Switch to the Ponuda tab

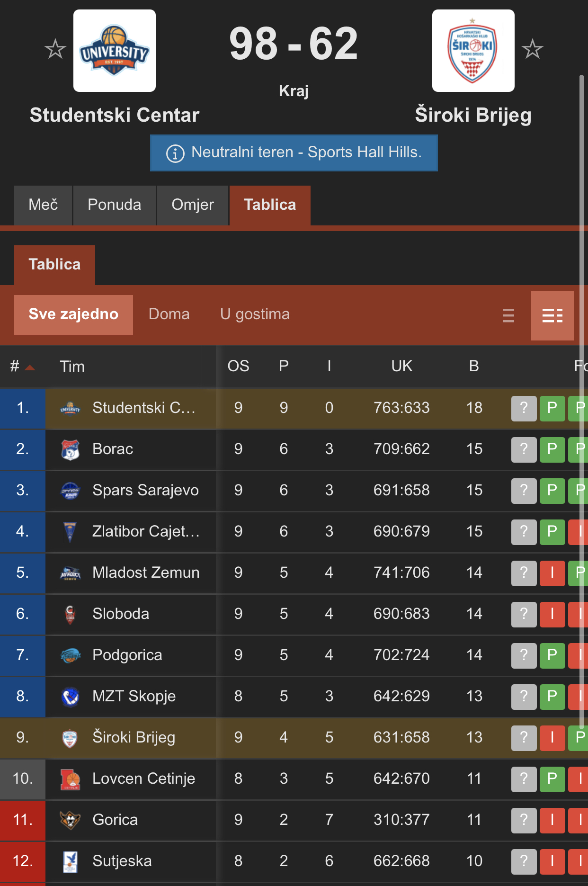(x=115, y=205)
